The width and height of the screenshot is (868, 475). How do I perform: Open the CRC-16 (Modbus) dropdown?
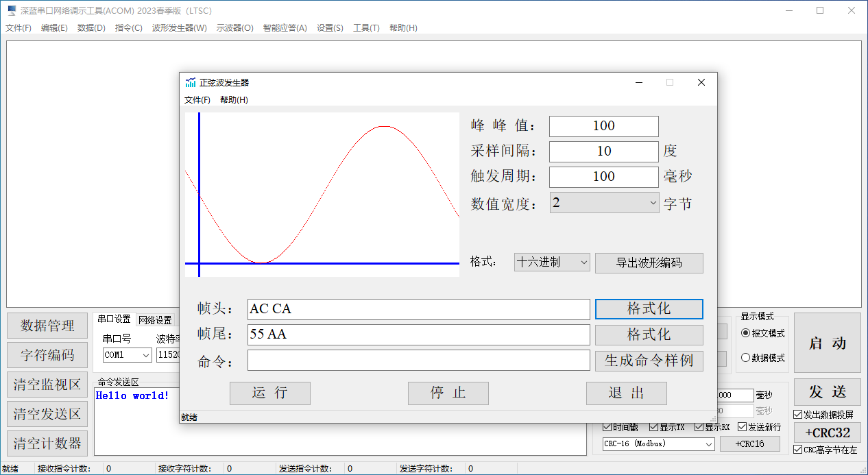pyautogui.click(x=659, y=443)
